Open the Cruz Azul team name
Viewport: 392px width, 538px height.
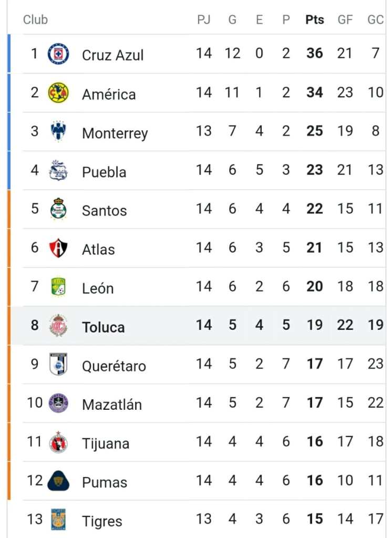tap(112, 55)
